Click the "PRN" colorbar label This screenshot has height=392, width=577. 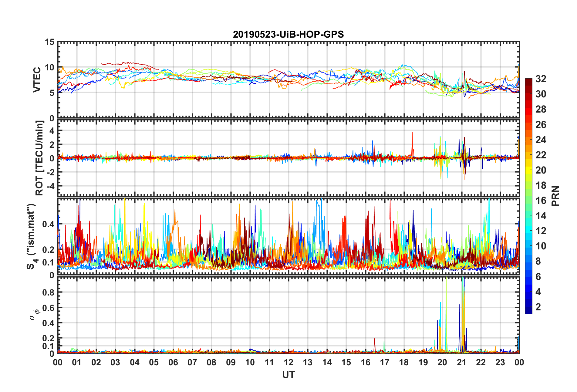[555, 196]
